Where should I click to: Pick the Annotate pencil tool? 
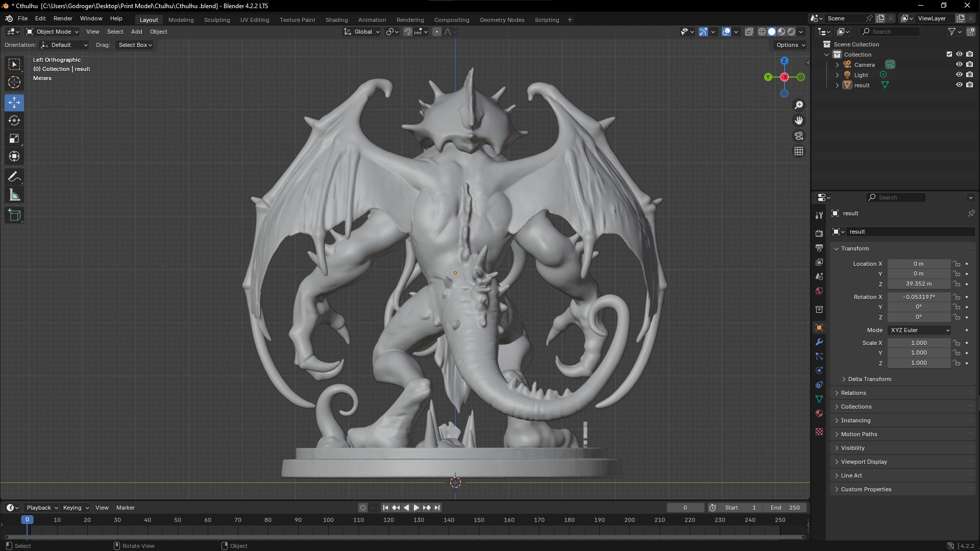14,177
